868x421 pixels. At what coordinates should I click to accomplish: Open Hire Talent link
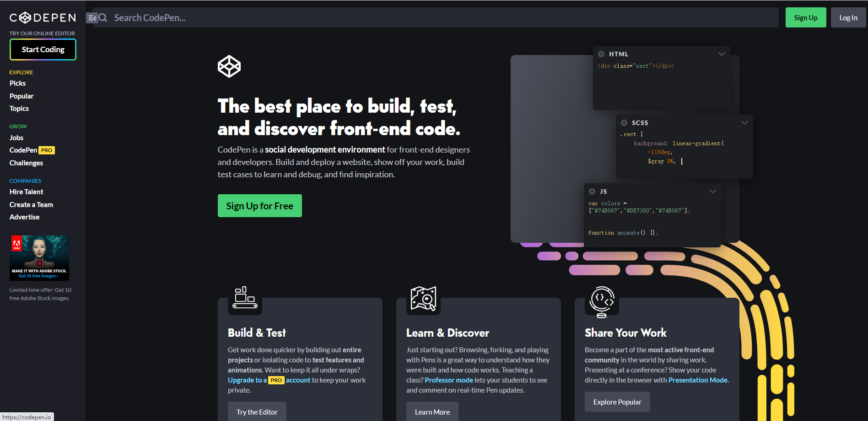pos(27,192)
